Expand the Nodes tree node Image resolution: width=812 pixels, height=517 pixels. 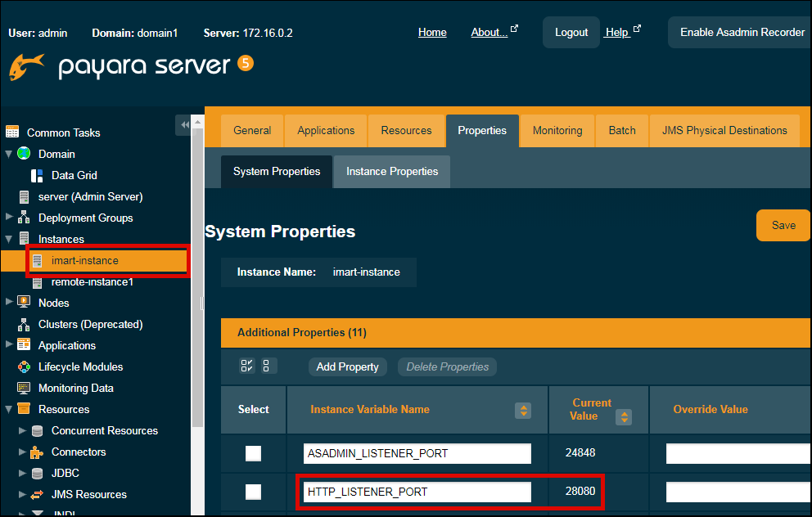click(9, 303)
